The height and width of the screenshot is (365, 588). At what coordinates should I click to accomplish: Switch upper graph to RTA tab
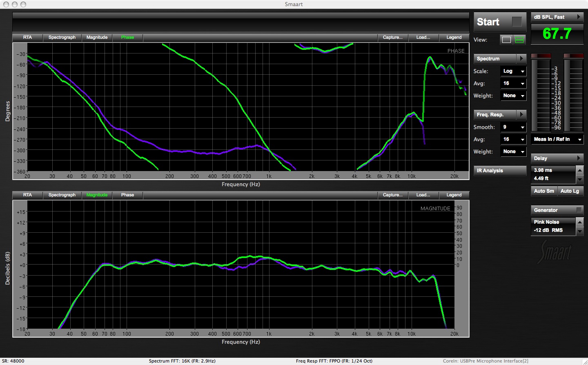[x=27, y=37]
